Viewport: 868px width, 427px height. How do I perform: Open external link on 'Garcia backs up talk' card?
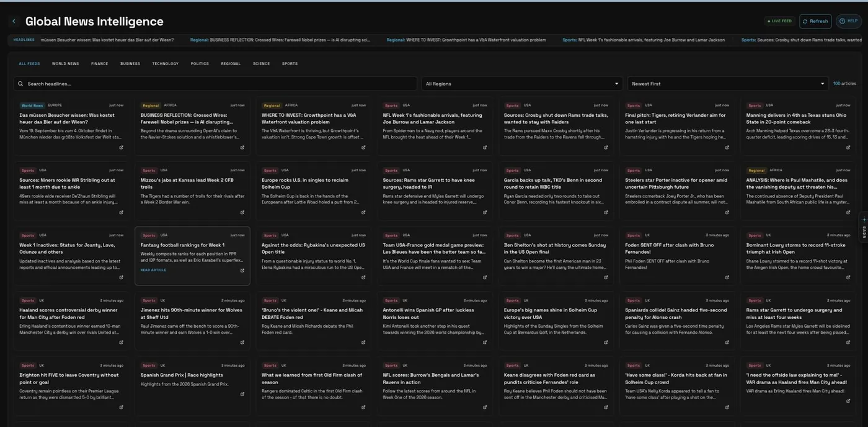[606, 212]
